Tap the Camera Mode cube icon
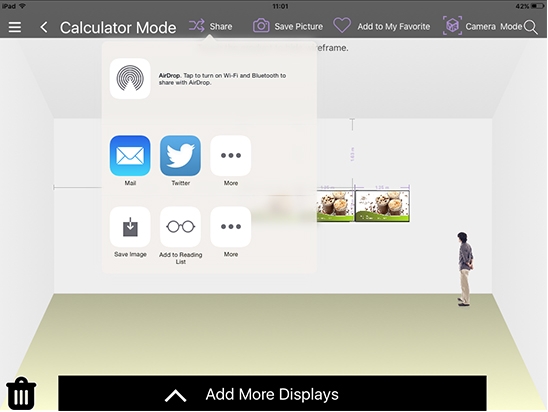Image resolution: width=548 pixels, height=412 pixels. point(452,26)
